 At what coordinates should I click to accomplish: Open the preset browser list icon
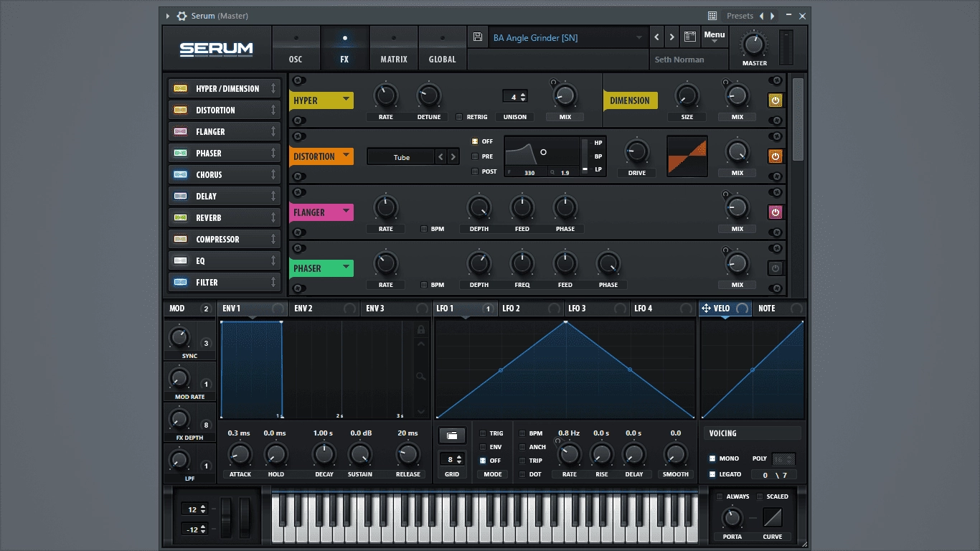pyautogui.click(x=689, y=37)
